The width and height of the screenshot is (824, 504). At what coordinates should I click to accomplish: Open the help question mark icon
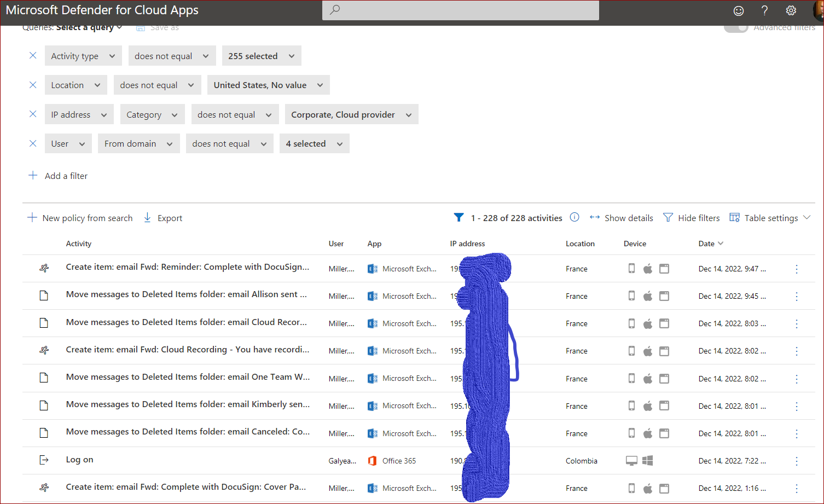764,10
